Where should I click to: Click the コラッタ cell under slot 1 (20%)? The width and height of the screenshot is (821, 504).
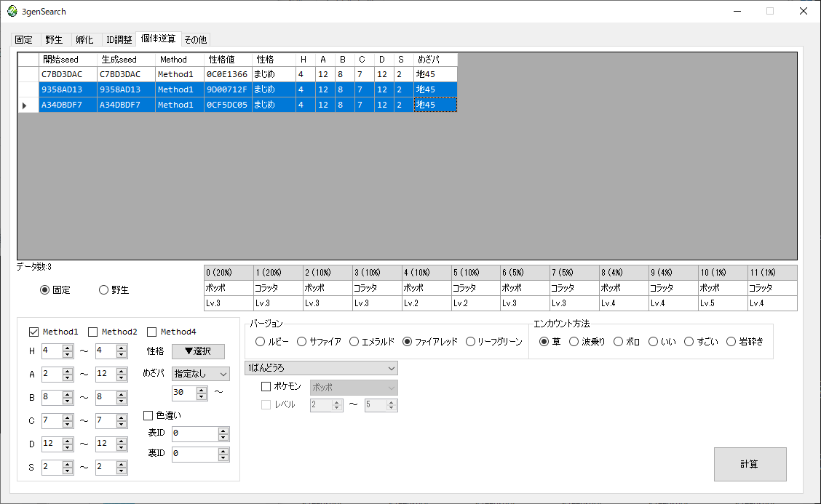pyautogui.click(x=278, y=288)
